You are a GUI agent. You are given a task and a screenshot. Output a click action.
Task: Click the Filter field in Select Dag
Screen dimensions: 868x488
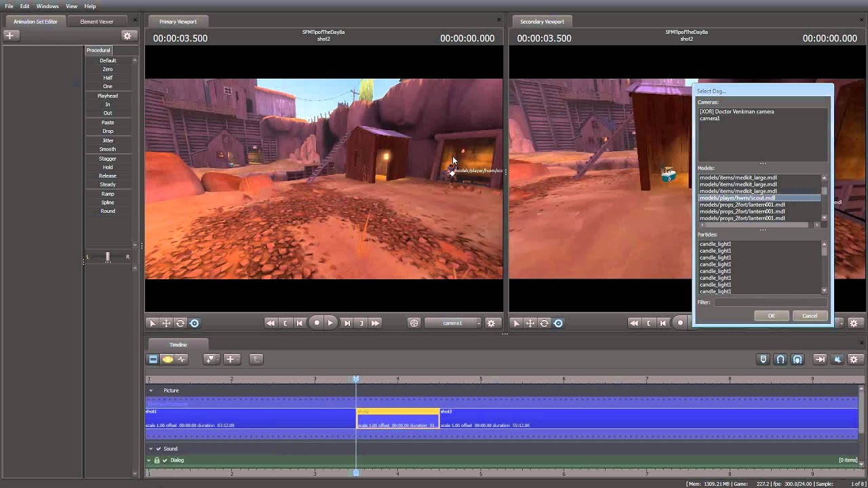click(770, 302)
